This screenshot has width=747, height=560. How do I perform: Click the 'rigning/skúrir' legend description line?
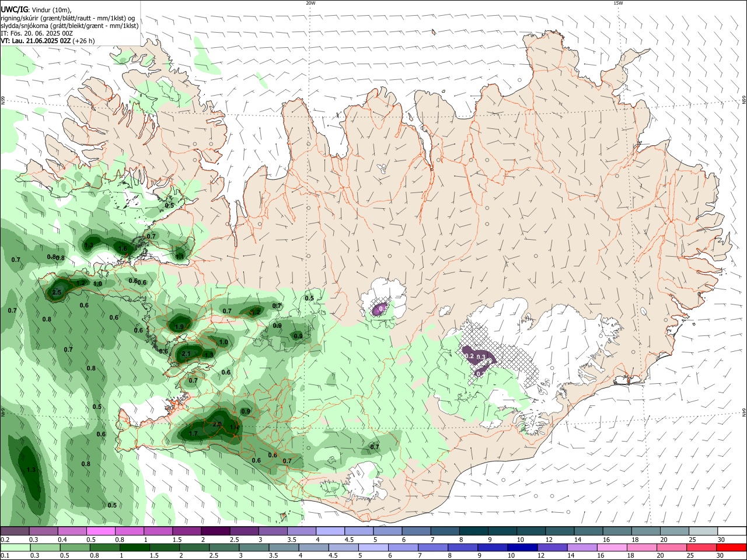68,18
